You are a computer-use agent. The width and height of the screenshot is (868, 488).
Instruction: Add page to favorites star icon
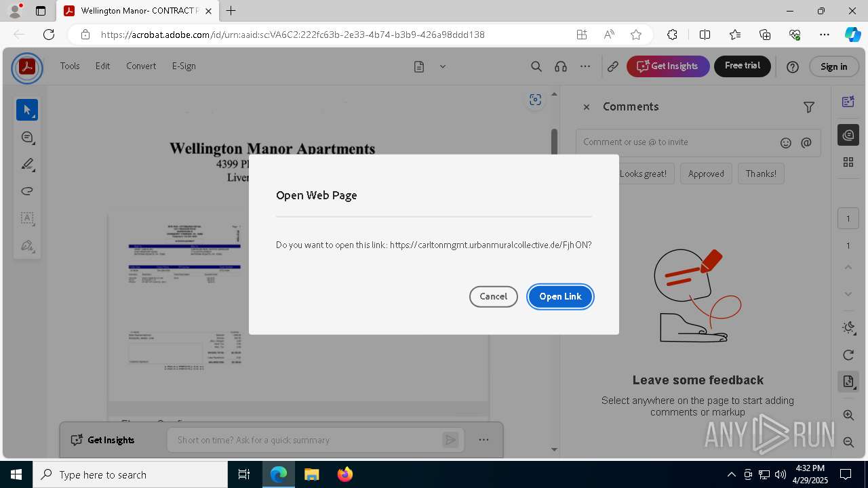pyautogui.click(x=636, y=35)
